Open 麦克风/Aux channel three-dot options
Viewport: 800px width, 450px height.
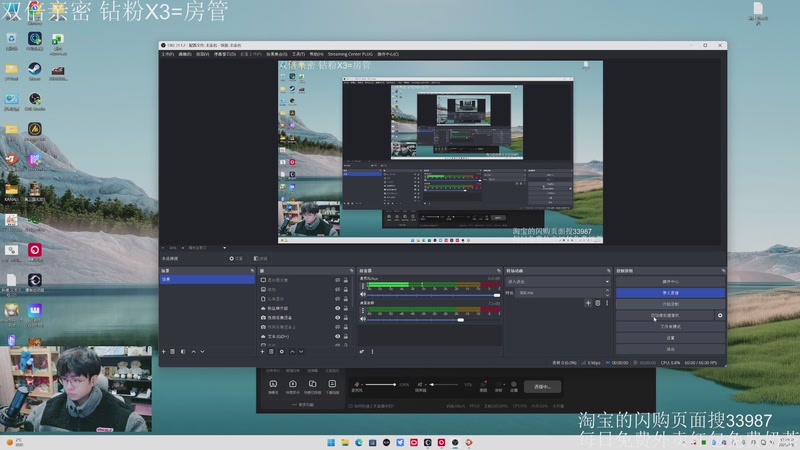363,287
